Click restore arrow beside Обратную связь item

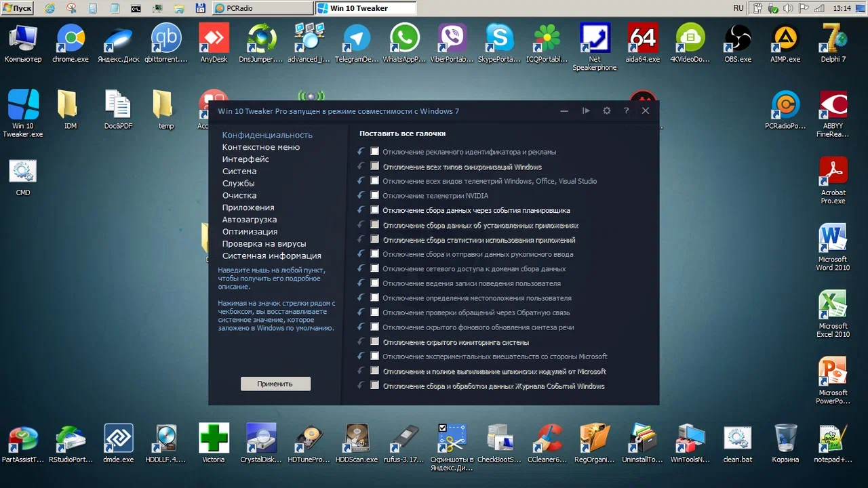pyautogui.click(x=361, y=312)
